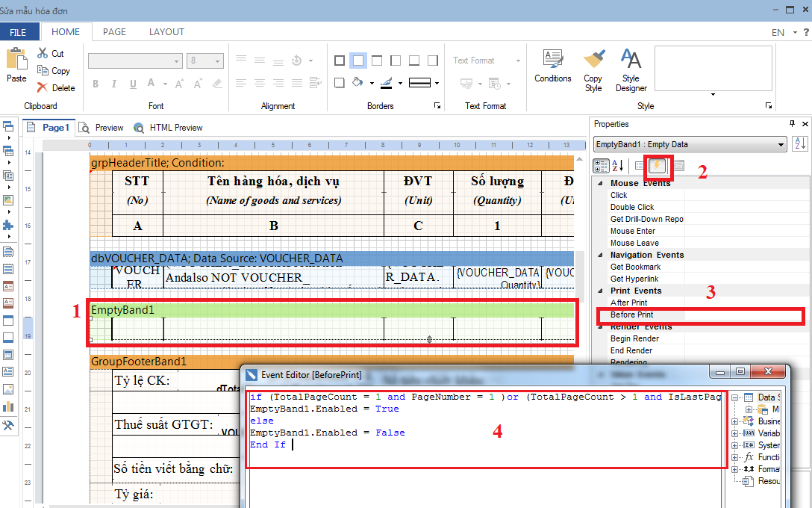Cut the selection with the scissors icon
This screenshot has height=508, width=812.
[x=43, y=53]
